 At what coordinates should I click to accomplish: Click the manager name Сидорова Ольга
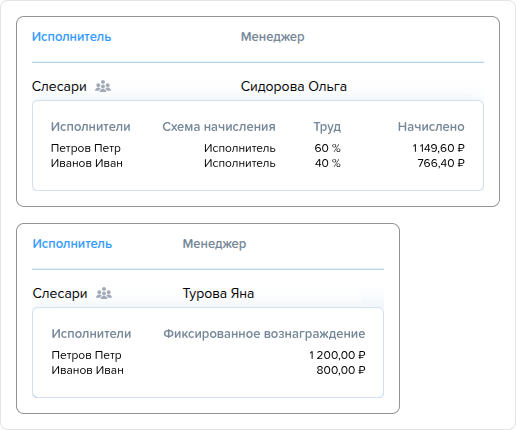pos(294,87)
